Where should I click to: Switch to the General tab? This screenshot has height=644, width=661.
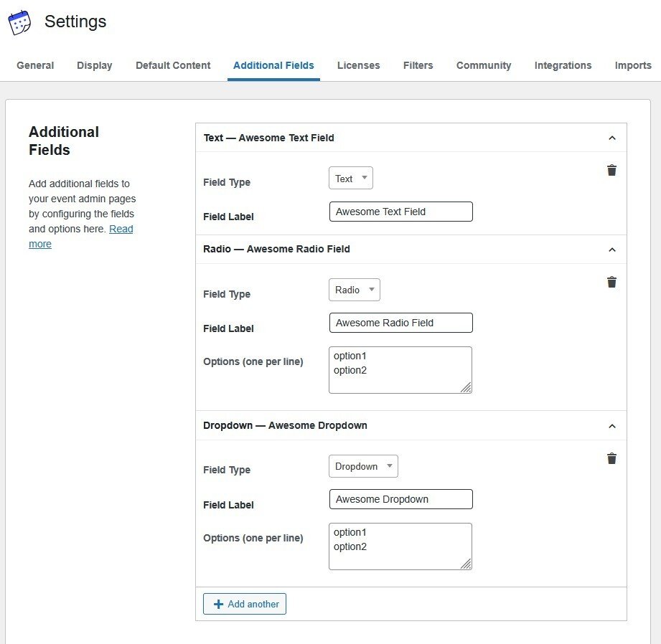point(35,65)
